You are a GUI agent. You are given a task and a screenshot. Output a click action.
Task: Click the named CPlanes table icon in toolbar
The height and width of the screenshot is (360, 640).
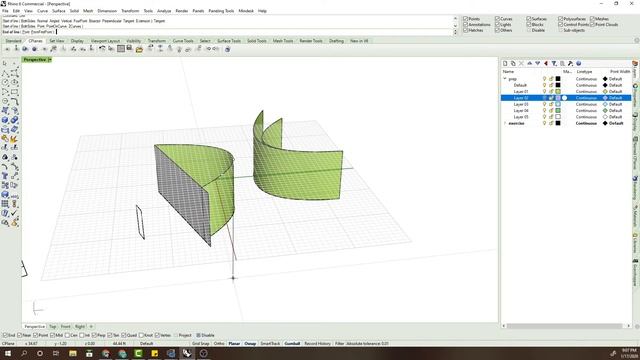click(x=121, y=49)
